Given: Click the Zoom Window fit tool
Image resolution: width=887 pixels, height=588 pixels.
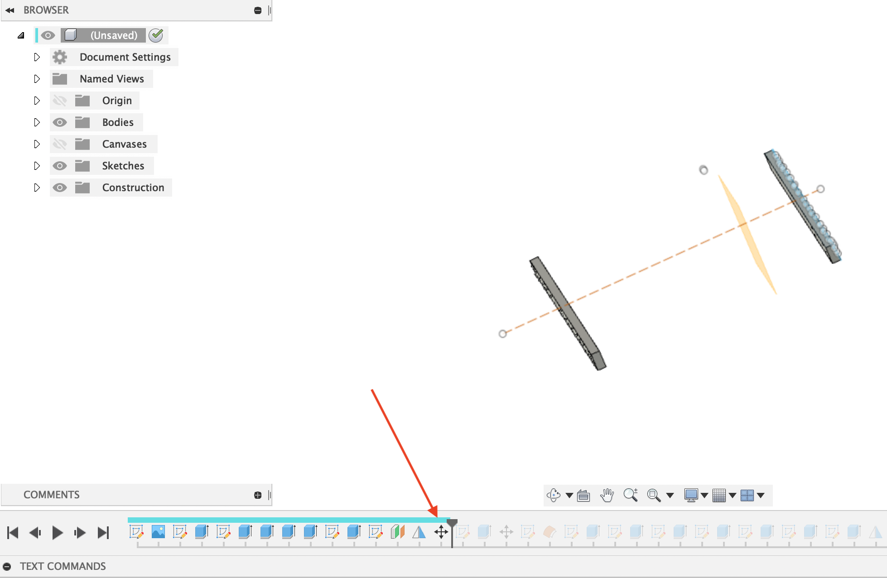Looking at the screenshot, I should tap(654, 495).
